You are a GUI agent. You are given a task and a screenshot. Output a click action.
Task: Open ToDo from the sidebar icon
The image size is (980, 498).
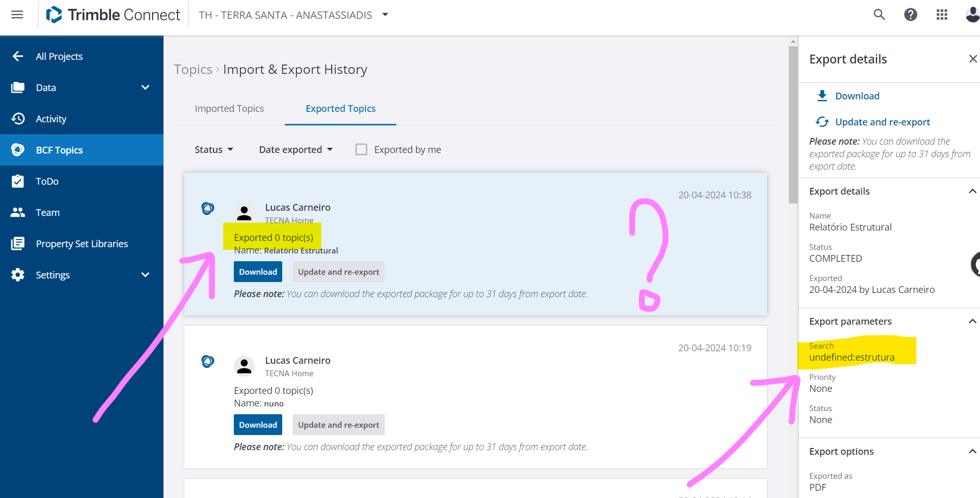[x=18, y=181]
